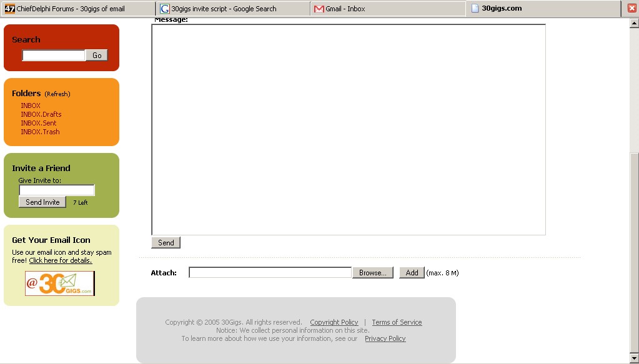Image resolution: width=639 pixels, height=364 pixels.
Task: Click the vertical scrollbar thumb
Action: tap(634, 253)
